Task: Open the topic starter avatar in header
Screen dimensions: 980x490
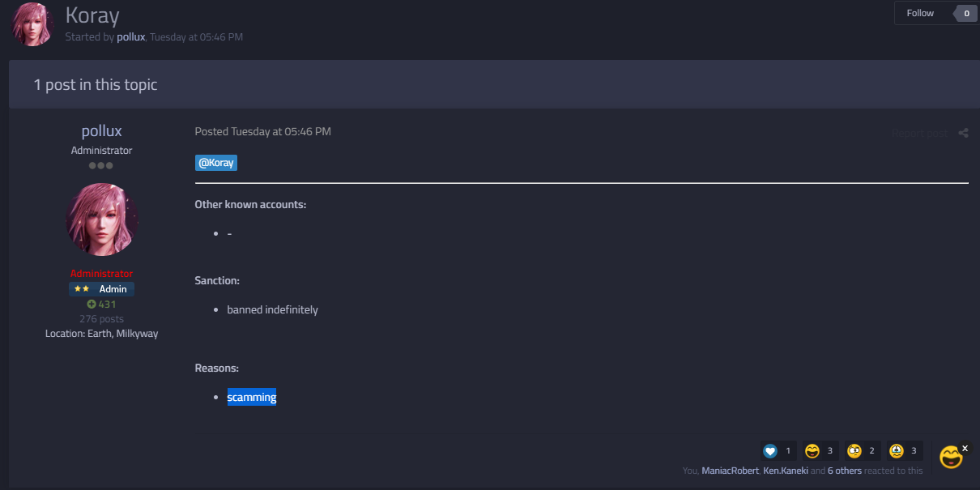Action: (x=34, y=23)
